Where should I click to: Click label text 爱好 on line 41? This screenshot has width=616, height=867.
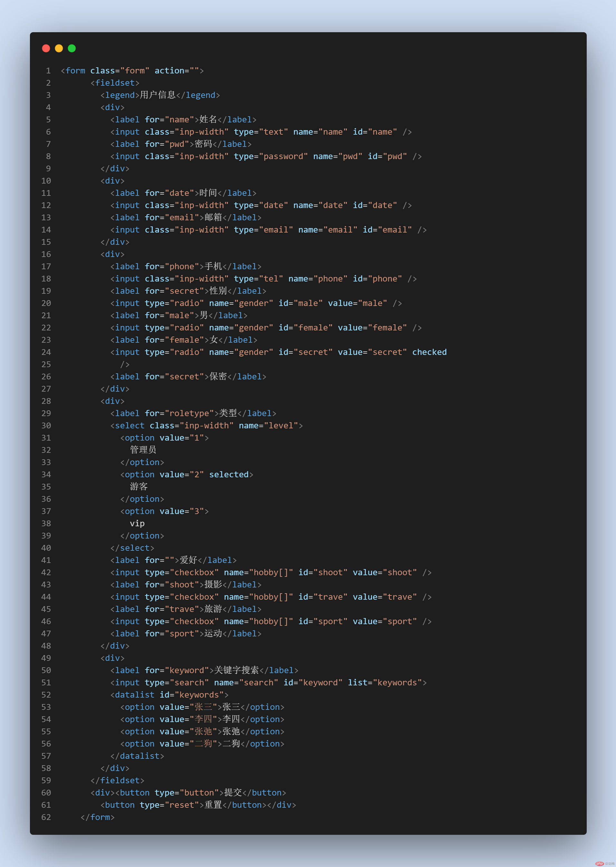point(189,560)
